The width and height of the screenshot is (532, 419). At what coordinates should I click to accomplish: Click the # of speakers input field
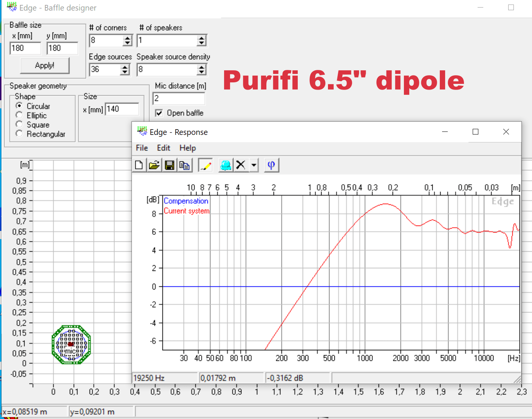[167, 40]
